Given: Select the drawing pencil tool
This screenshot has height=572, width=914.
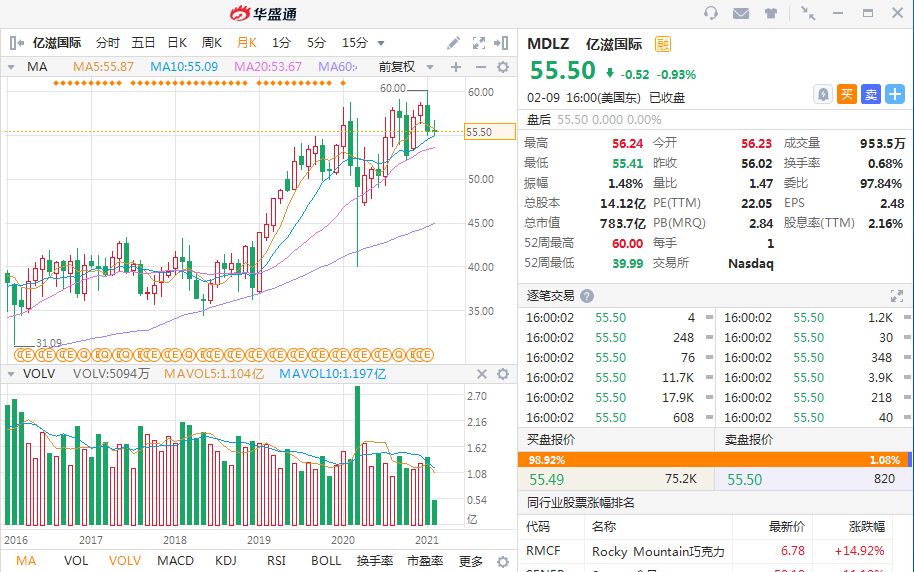Looking at the screenshot, I should tap(453, 43).
